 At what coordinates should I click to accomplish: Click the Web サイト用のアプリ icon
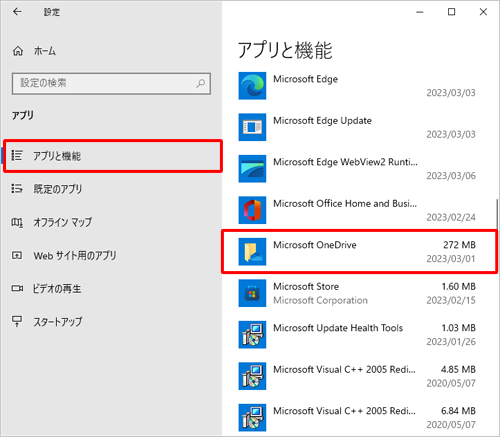[x=17, y=255]
